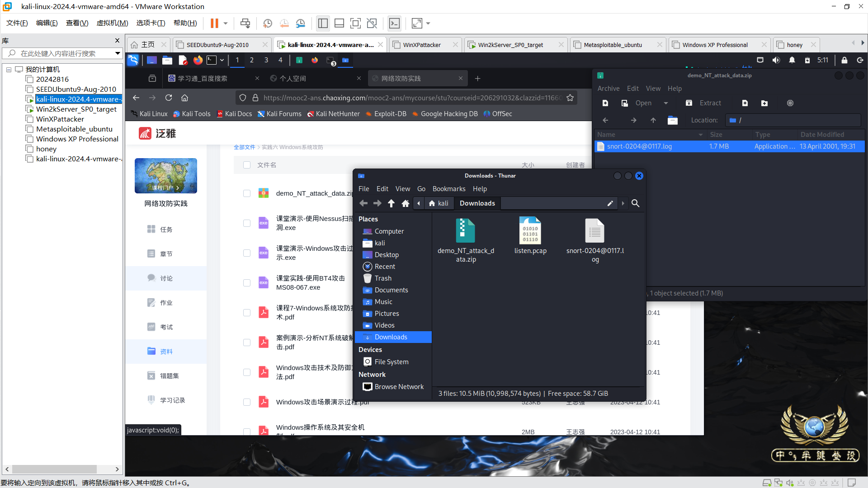The width and height of the screenshot is (868, 488).
Task: Check the demo_NT_attack_data.zip file checkbox
Action: (x=247, y=193)
